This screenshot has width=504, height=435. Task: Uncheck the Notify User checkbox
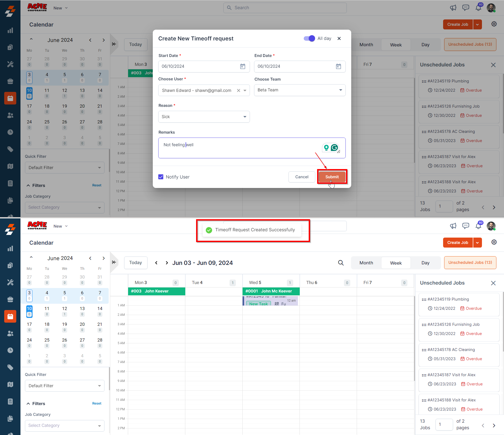(x=161, y=177)
